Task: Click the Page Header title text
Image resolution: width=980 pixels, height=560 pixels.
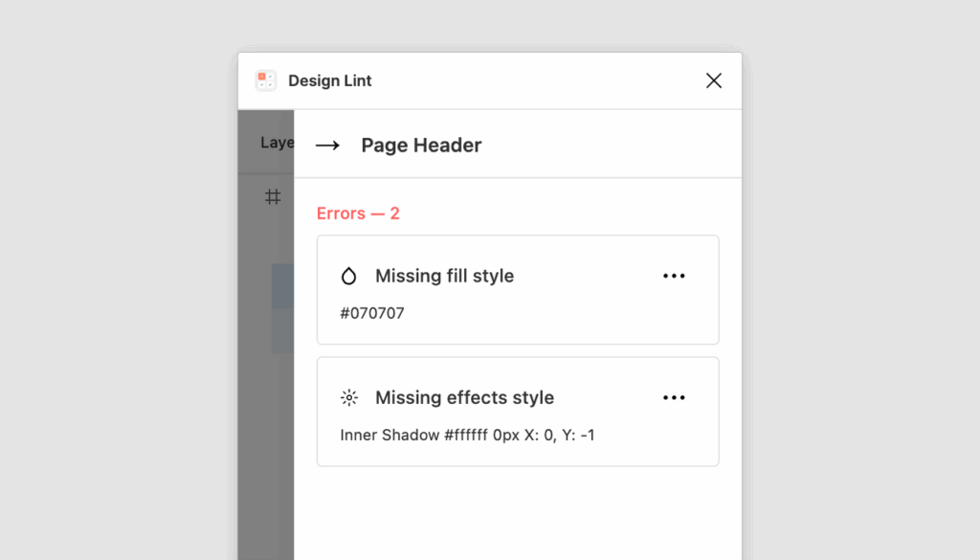Action: (x=421, y=145)
